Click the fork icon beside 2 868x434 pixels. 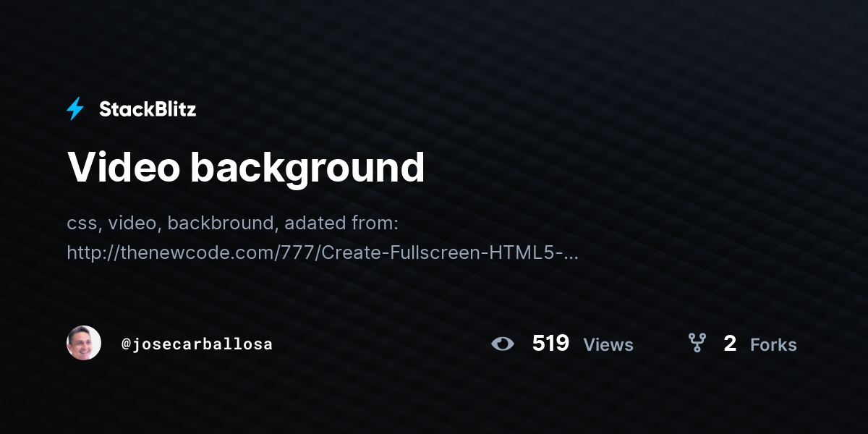(x=697, y=343)
